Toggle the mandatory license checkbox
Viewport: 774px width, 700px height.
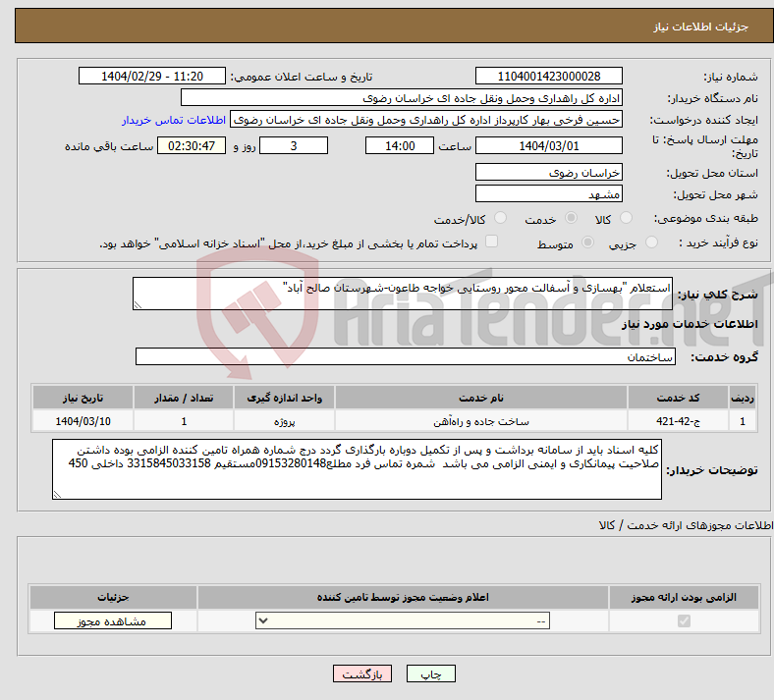[x=684, y=620]
